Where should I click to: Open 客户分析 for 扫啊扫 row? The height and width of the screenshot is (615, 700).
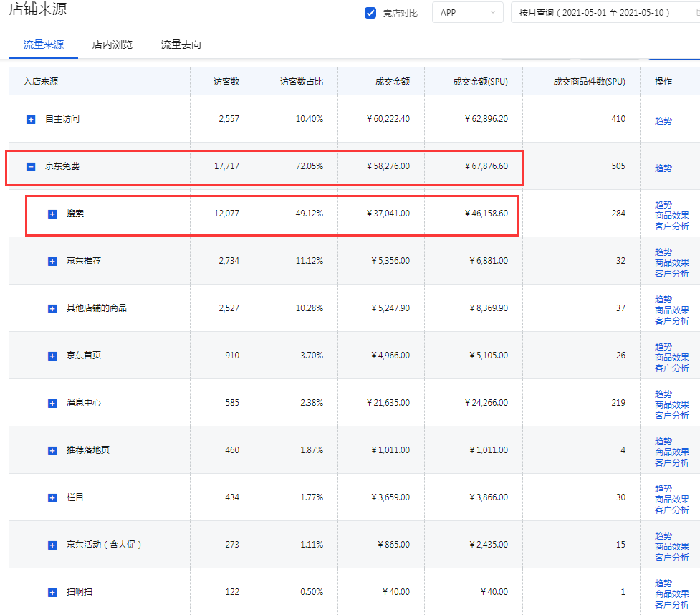[x=672, y=605]
